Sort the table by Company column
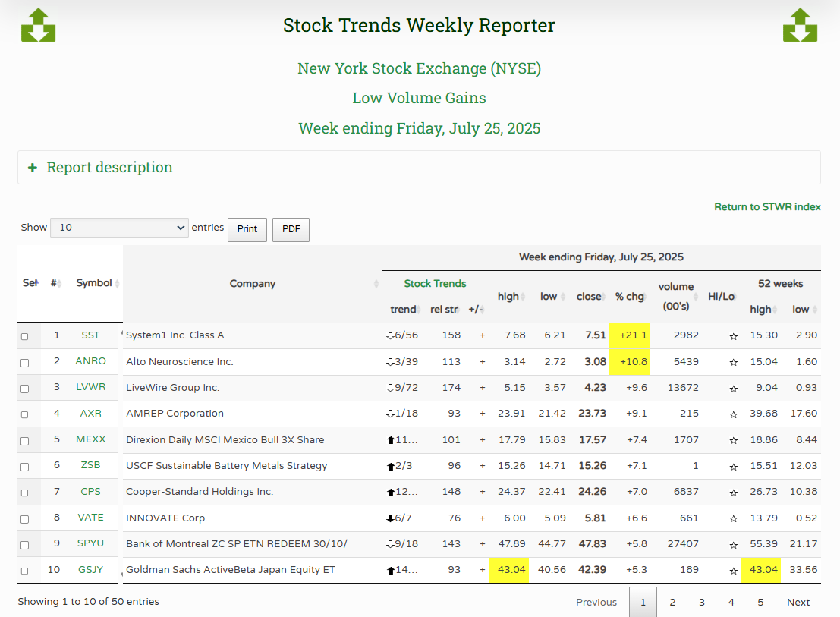840x617 pixels. (253, 284)
